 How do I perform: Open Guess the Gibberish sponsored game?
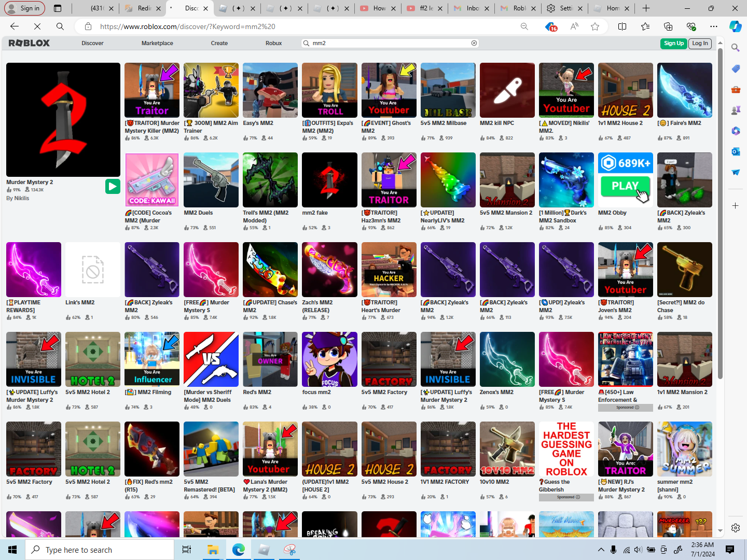566,449
